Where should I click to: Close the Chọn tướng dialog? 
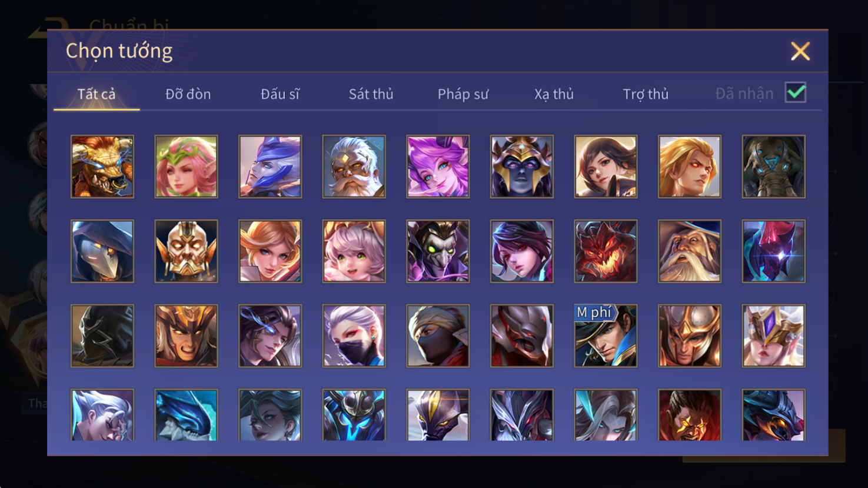[x=800, y=51]
